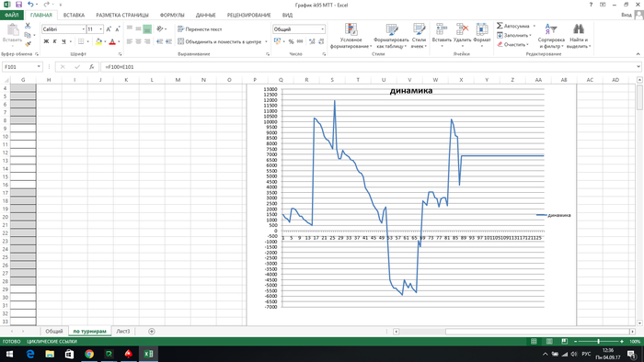Open the borders dropdown arrow
The height and width of the screenshot is (362, 644).
pos(88,41)
